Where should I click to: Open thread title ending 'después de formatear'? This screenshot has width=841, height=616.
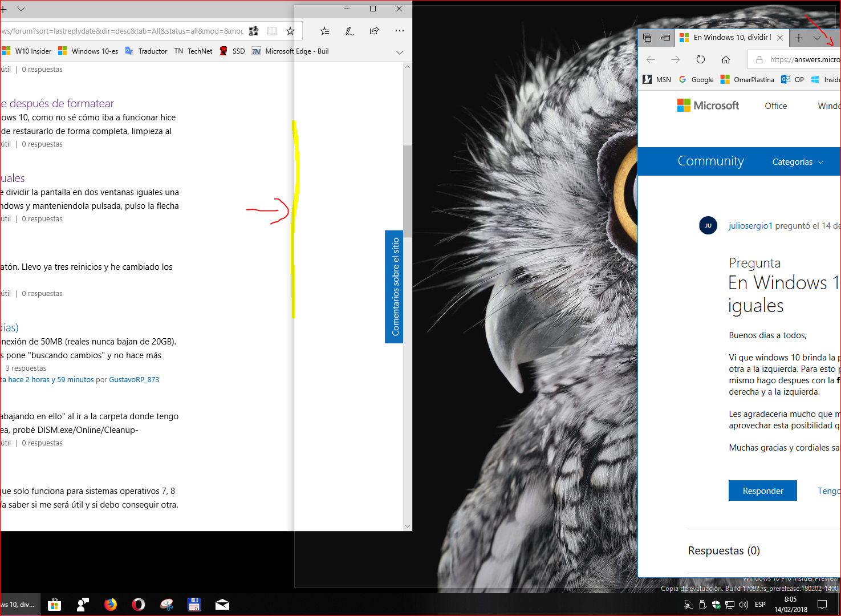(58, 103)
